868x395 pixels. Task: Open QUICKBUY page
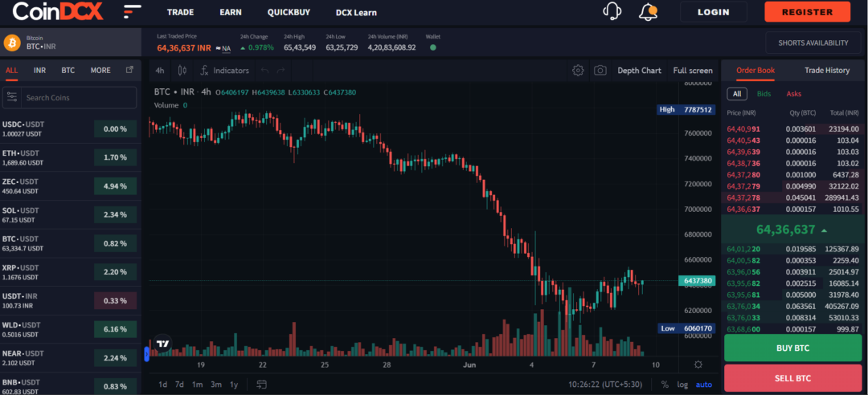point(289,12)
